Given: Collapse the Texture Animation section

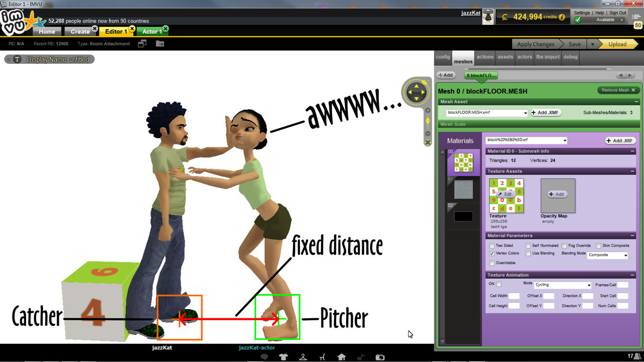Looking at the screenshot, I should (x=632, y=275).
